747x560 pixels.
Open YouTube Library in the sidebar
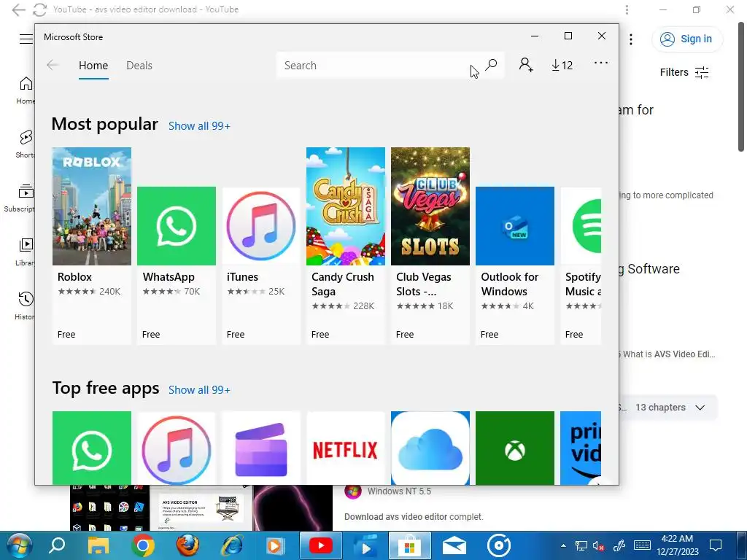point(26,252)
